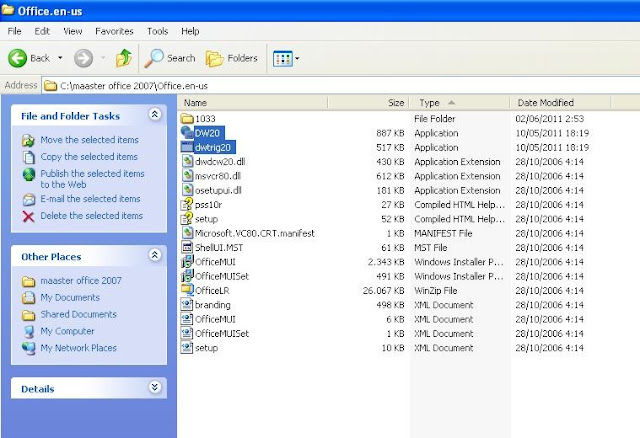Click Move the selected items

(x=89, y=140)
